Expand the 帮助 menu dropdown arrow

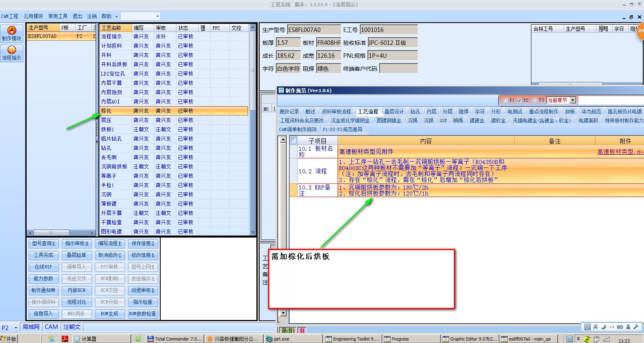click(116, 17)
